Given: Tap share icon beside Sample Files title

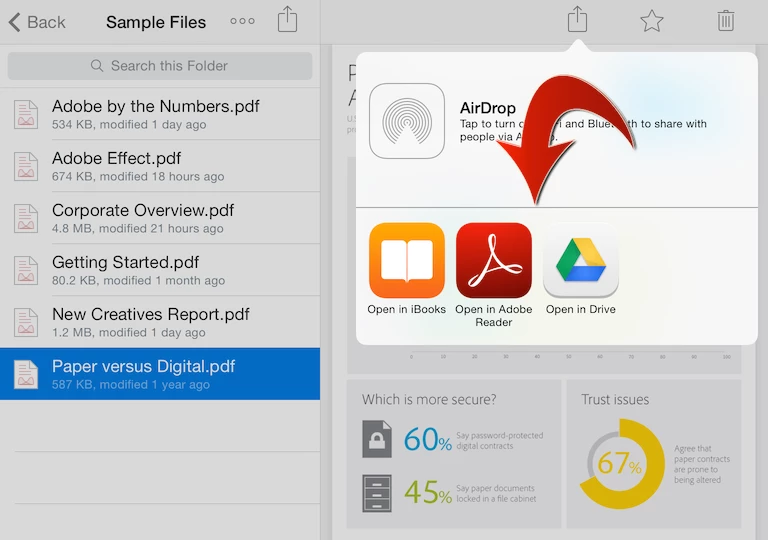Looking at the screenshot, I should 288,20.
